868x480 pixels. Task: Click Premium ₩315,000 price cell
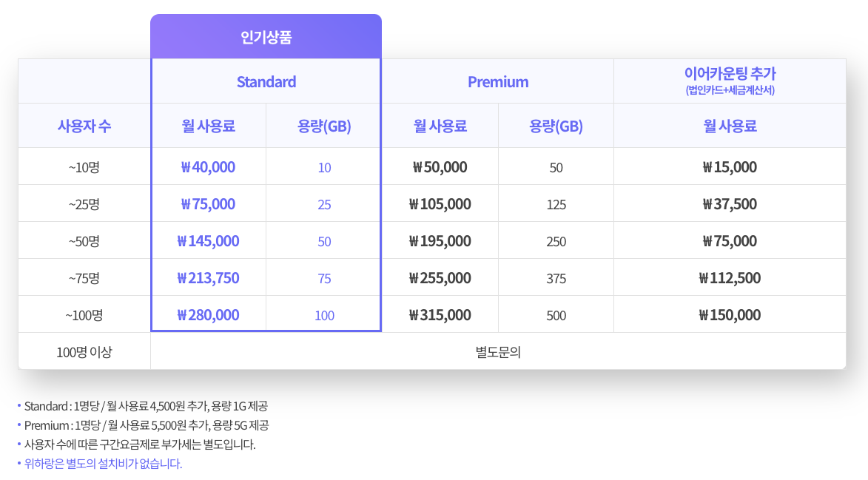(x=440, y=315)
